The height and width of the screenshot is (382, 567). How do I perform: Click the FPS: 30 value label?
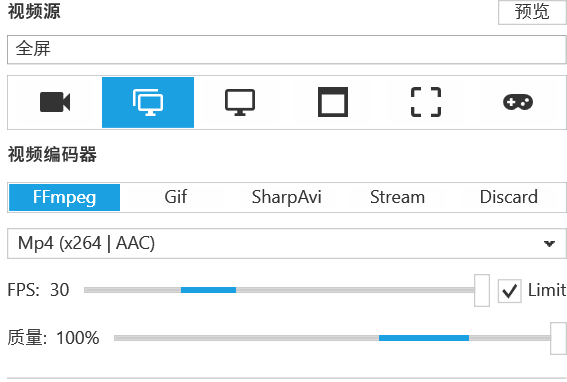tap(38, 290)
